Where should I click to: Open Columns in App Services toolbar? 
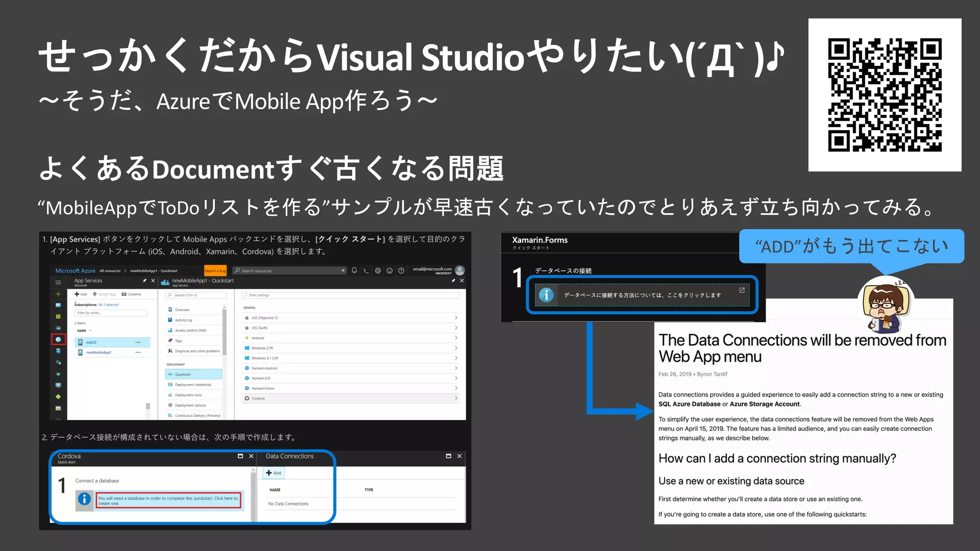131,294
